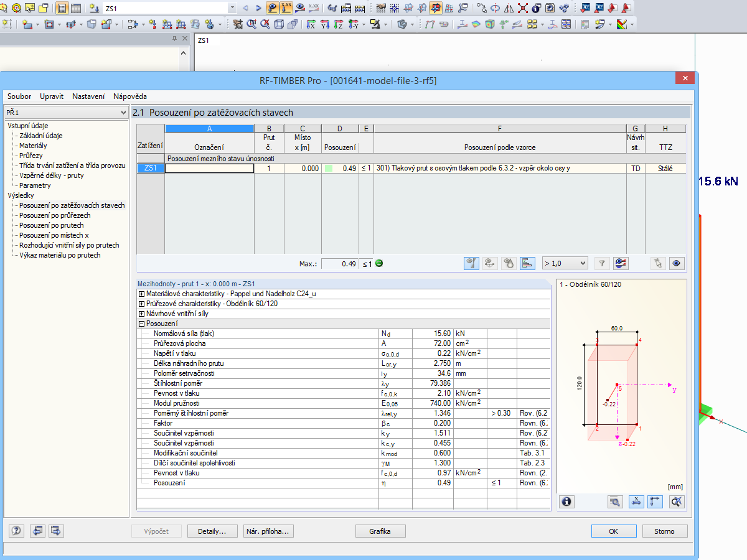Screen dimensions: 747x560
Task: Open the PŘ1 case dropdown
Action: (x=122, y=113)
